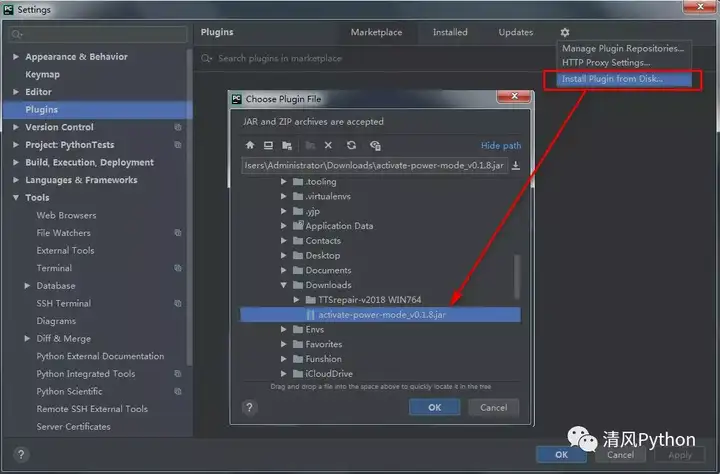The height and width of the screenshot is (474, 720).
Task: Select the Application Data folder
Action: click(x=339, y=226)
